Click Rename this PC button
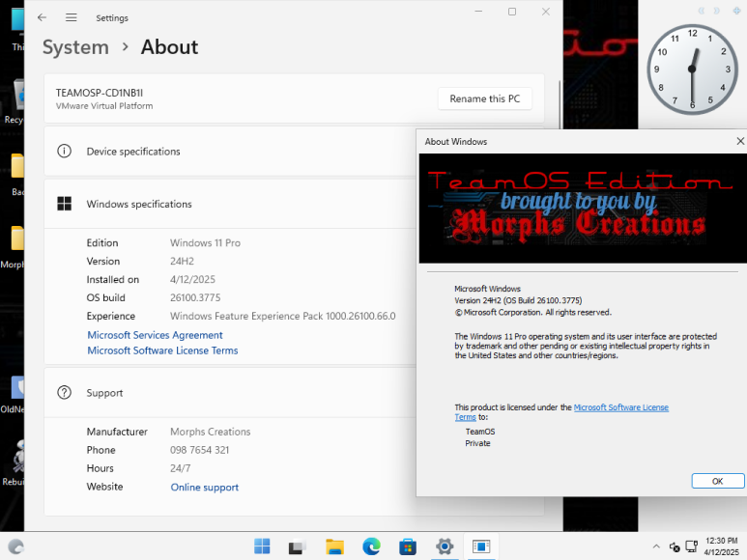Viewport: 747px width, 560px height. click(x=484, y=98)
